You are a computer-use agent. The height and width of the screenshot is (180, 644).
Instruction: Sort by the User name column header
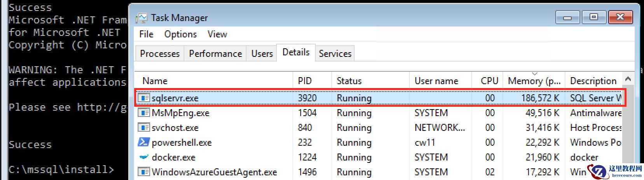441,81
